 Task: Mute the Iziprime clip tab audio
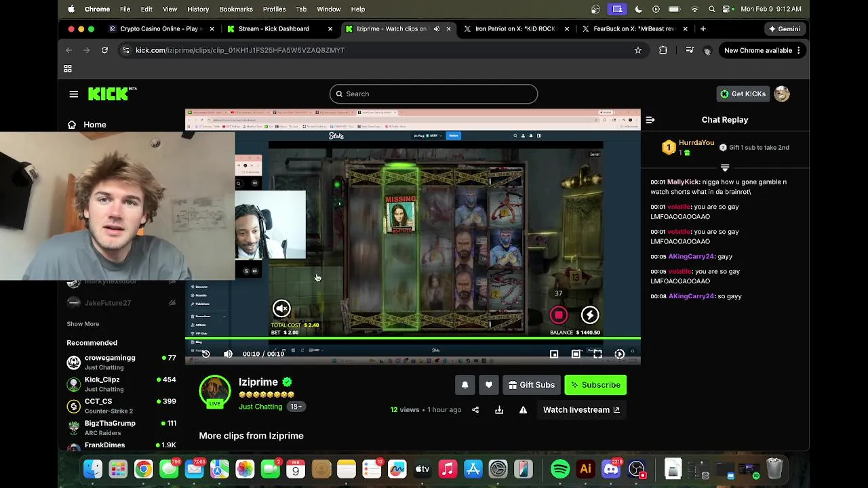[x=437, y=29]
